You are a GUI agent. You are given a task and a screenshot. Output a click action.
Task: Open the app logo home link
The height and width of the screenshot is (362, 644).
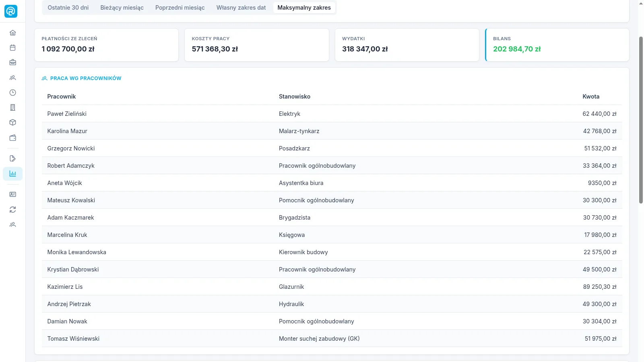[x=11, y=11]
